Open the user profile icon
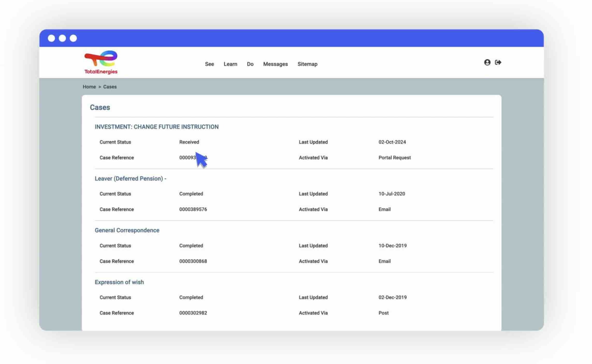 point(487,62)
